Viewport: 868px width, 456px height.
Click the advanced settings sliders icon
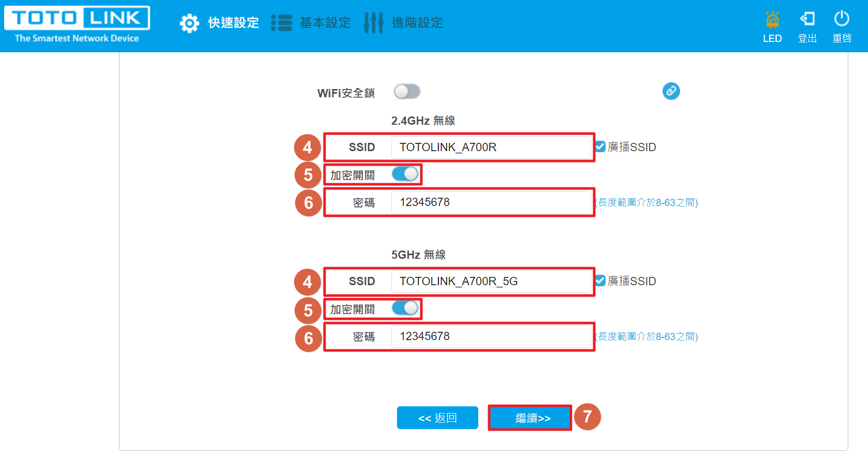point(373,23)
